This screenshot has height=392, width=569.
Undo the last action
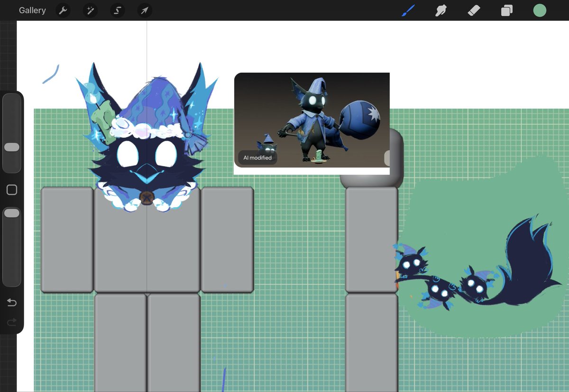click(x=12, y=302)
